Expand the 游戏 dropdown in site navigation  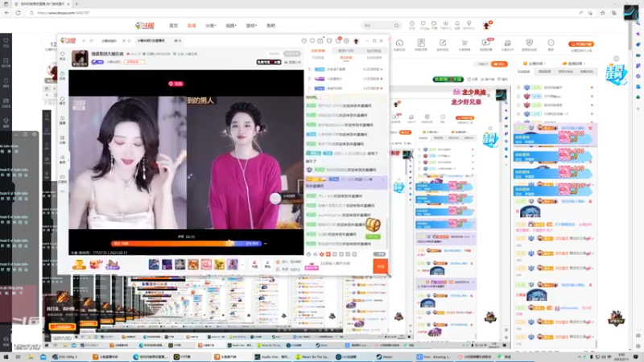click(x=251, y=26)
